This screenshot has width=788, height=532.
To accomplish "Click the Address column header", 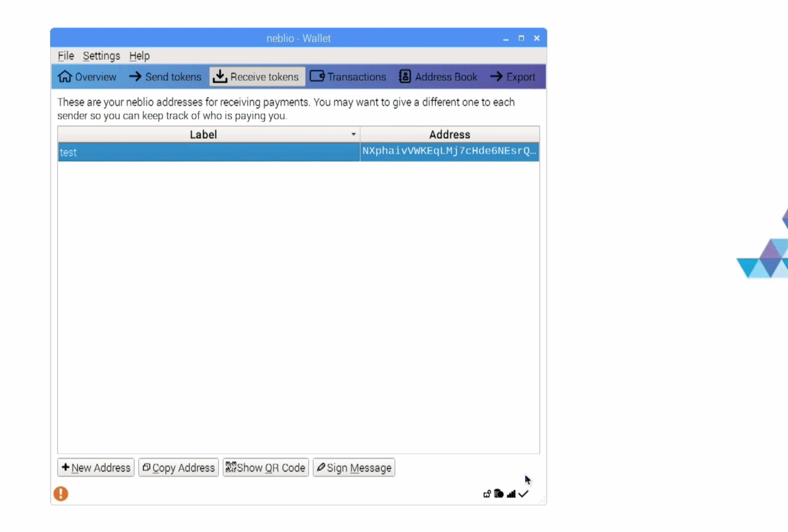I will 450,134.
